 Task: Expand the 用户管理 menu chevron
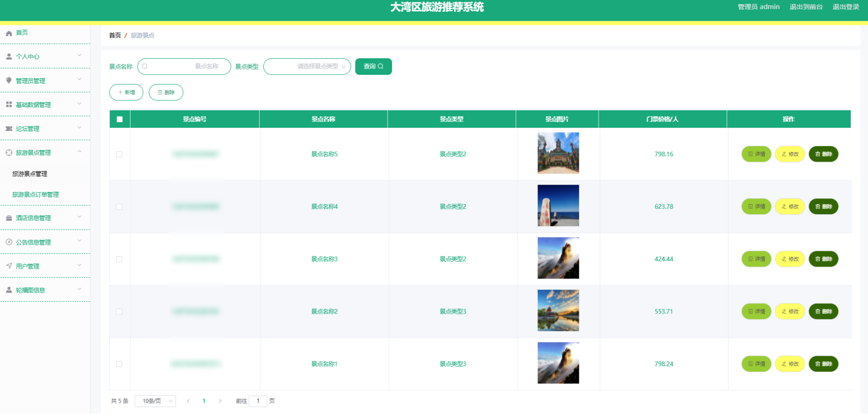click(x=79, y=265)
